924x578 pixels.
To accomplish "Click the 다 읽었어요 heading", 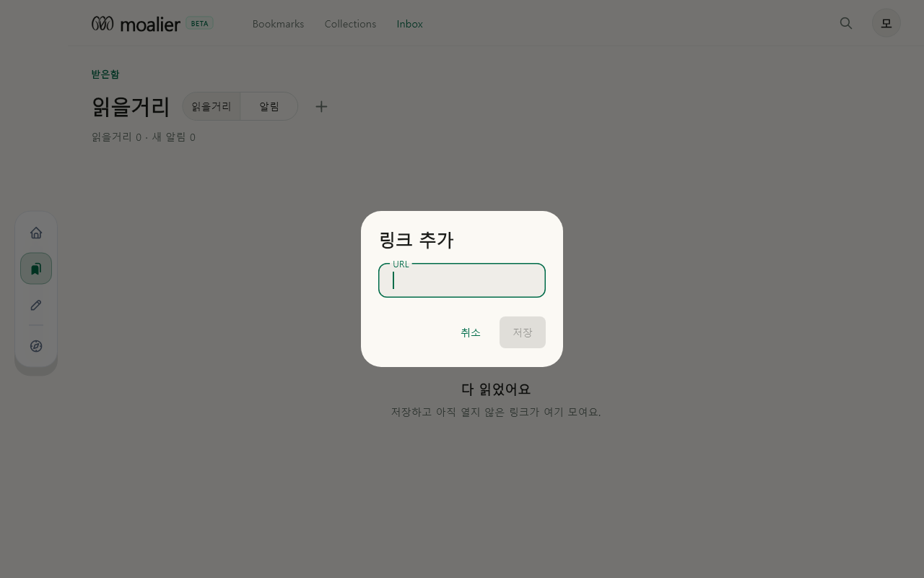I will click(496, 389).
